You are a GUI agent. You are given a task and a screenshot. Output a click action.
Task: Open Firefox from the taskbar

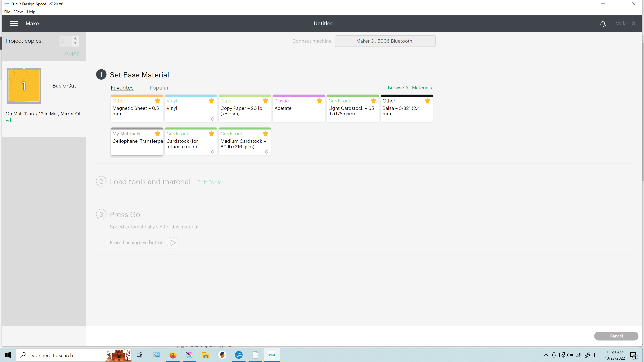[173, 355]
